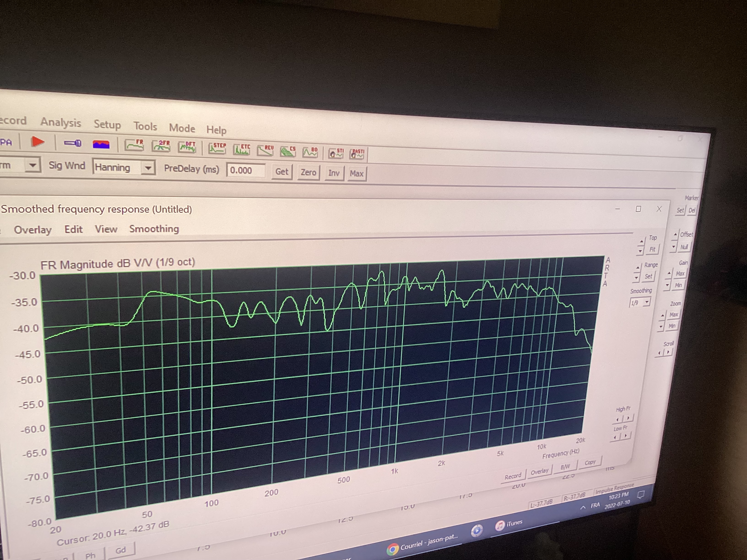Click the PreDelay Zero button
The width and height of the screenshot is (747, 560).
(308, 172)
